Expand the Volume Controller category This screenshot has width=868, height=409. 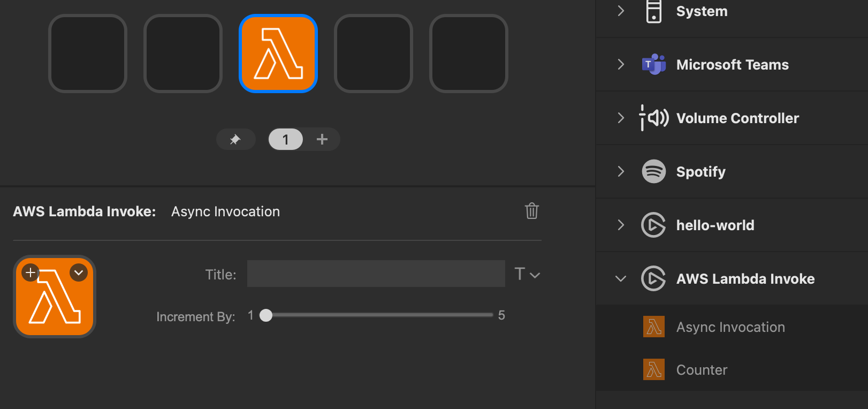(621, 118)
